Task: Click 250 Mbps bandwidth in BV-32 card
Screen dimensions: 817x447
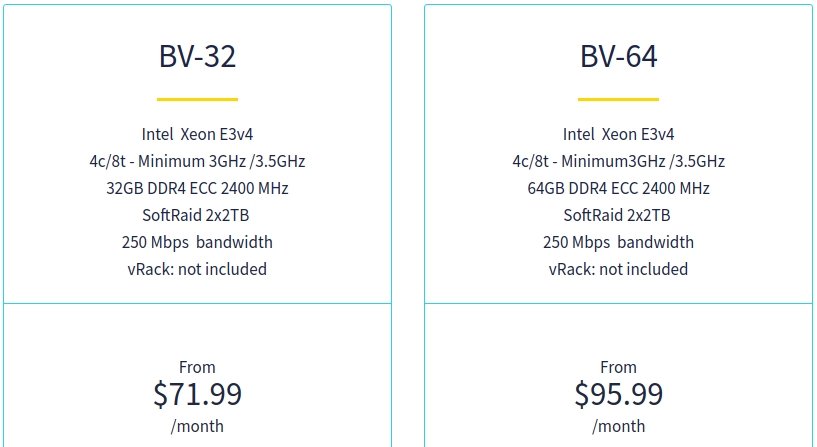Action: [x=197, y=242]
